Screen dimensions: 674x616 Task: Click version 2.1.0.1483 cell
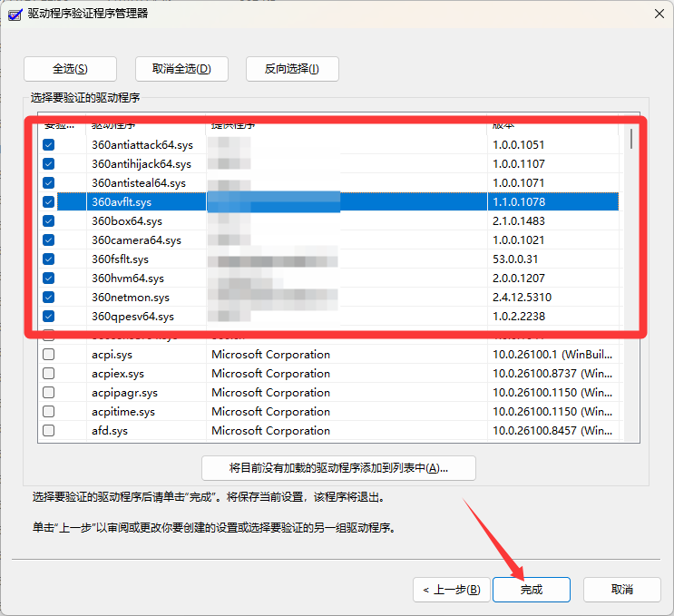coord(519,221)
